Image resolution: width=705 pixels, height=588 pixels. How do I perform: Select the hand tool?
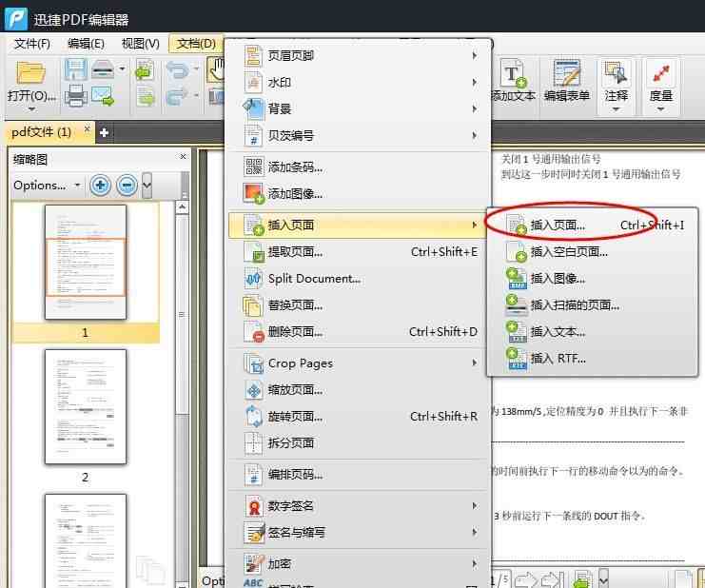(x=216, y=69)
